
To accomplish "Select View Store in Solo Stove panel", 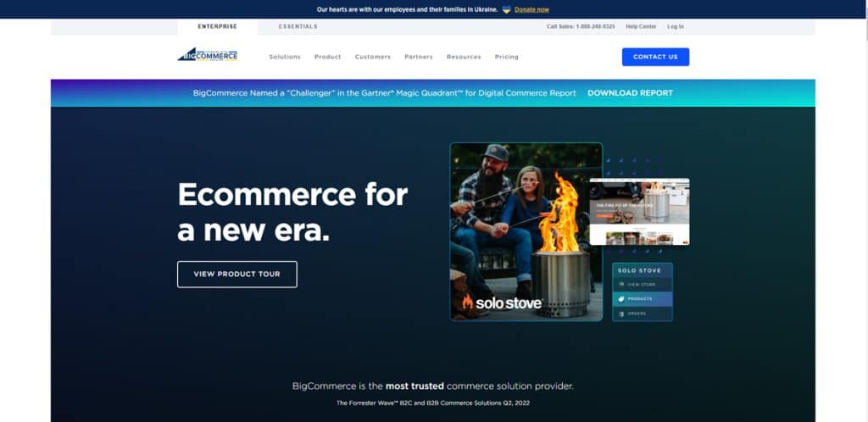I will pos(643,284).
